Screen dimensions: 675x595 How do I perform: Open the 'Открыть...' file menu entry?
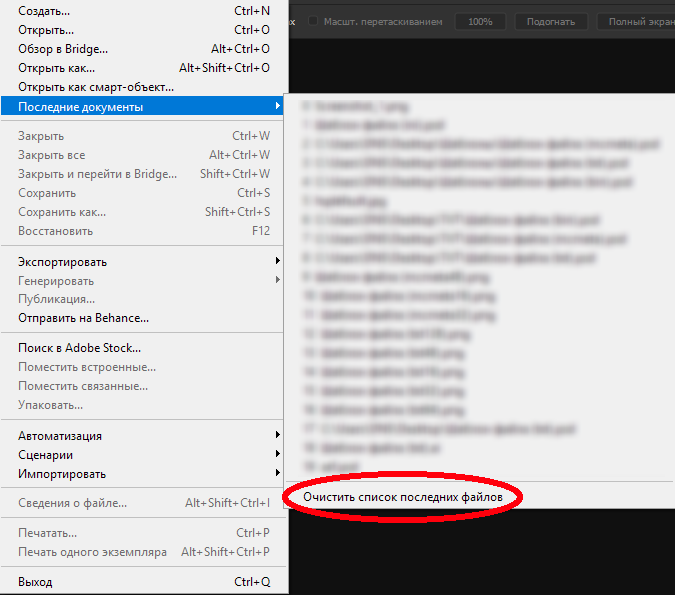tap(142, 30)
